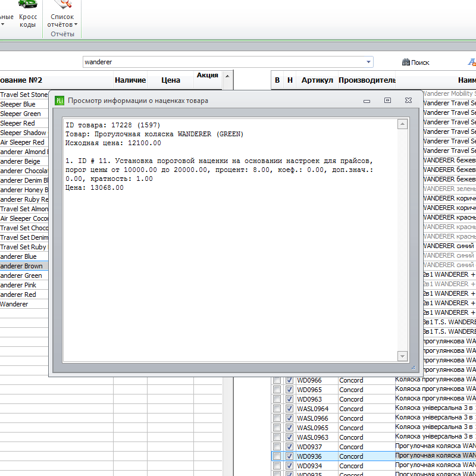The image size is (476, 476).
Task: Click the ID товара: 17228 line
Action: point(112,125)
